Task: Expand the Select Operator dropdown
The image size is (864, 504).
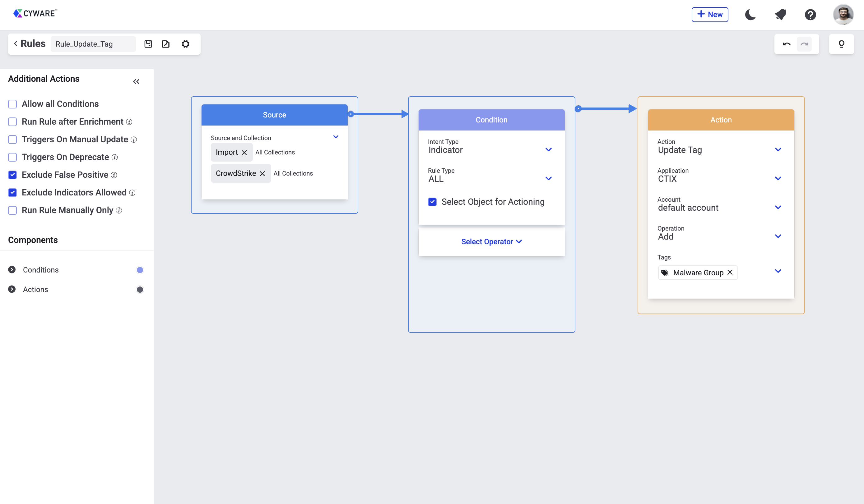Action: coord(491,241)
